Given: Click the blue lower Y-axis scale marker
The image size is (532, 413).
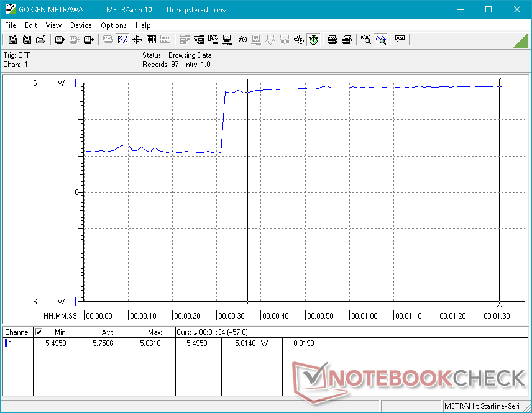Looking at the screenshot, I should click(x=75, y=301).
